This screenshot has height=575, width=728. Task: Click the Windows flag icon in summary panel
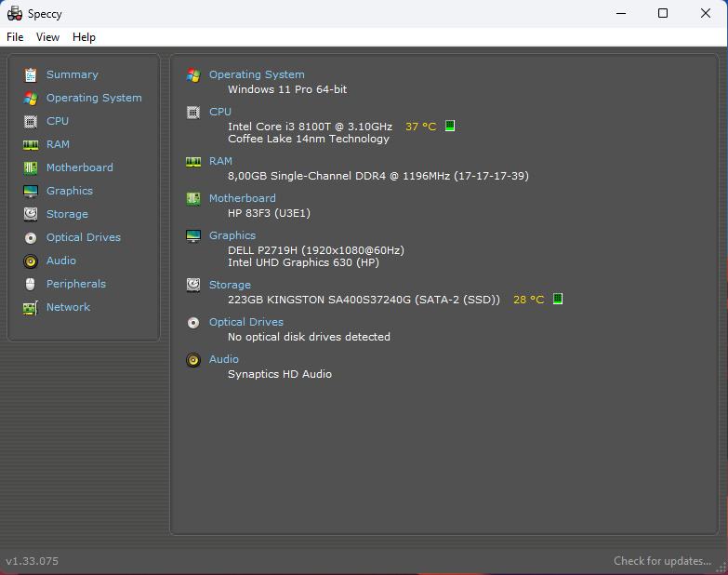pos(193,74)
